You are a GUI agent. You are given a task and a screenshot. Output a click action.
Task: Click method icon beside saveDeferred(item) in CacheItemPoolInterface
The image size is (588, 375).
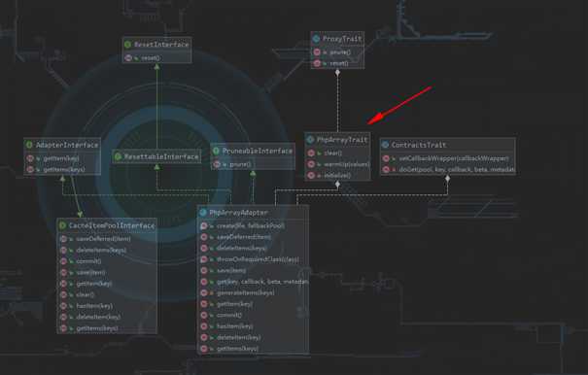(63, 239)
